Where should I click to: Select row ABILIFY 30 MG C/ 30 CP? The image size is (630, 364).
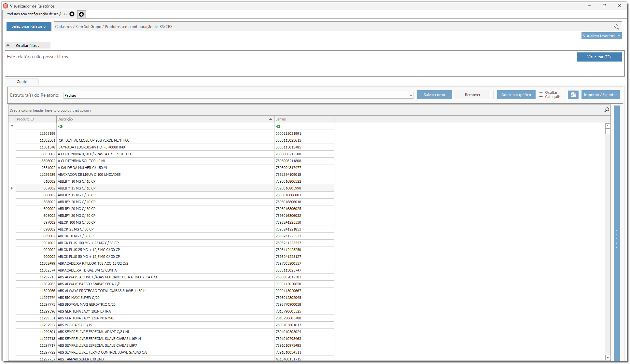(x=175, y=216)
